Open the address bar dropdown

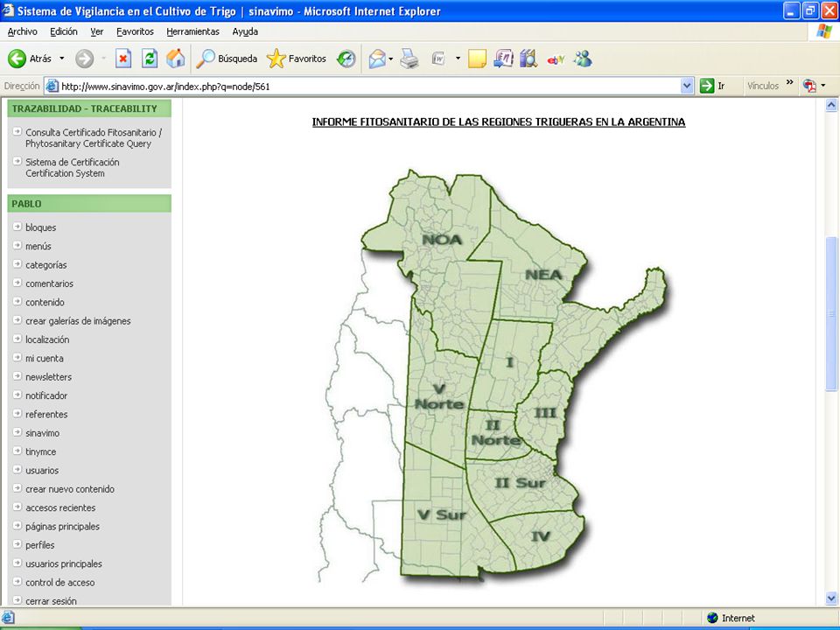tap(687, 86)
